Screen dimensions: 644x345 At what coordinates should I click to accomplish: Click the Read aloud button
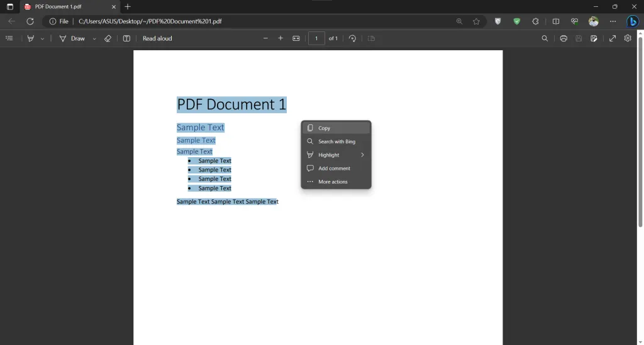[157, 38]
